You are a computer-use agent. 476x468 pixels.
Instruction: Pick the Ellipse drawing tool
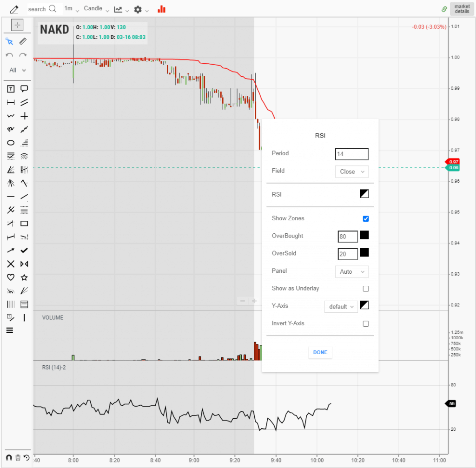pyautogui.click(x=10, y=143)
